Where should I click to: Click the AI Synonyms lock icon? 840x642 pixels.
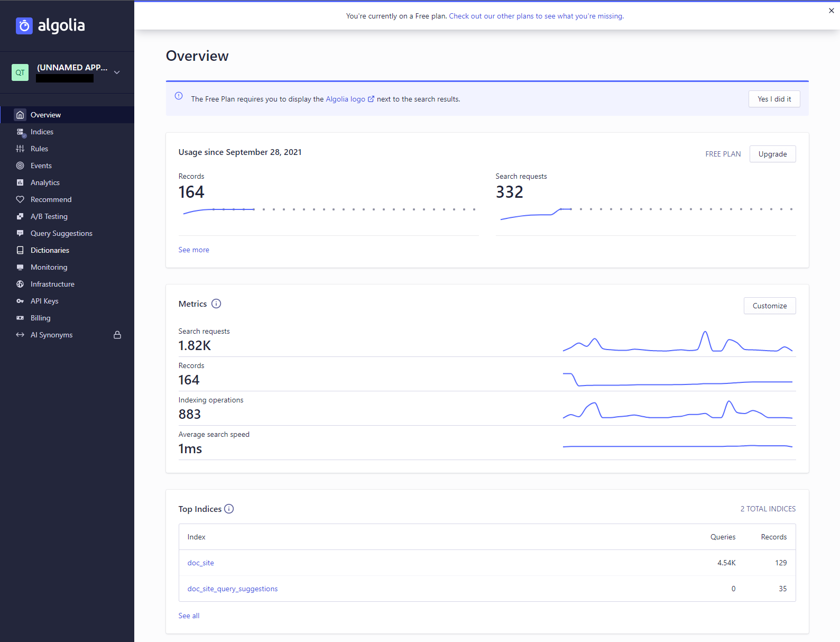pyautogui.click(x=117, y=335)
